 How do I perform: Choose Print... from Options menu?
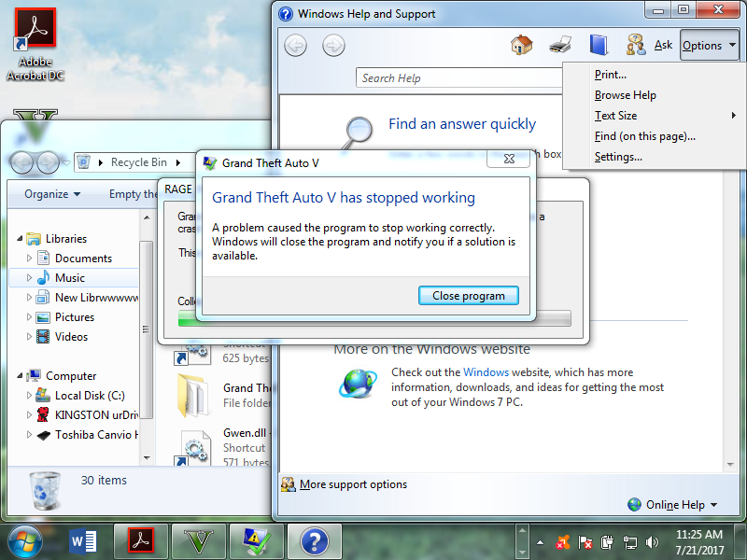pos(655,75)
